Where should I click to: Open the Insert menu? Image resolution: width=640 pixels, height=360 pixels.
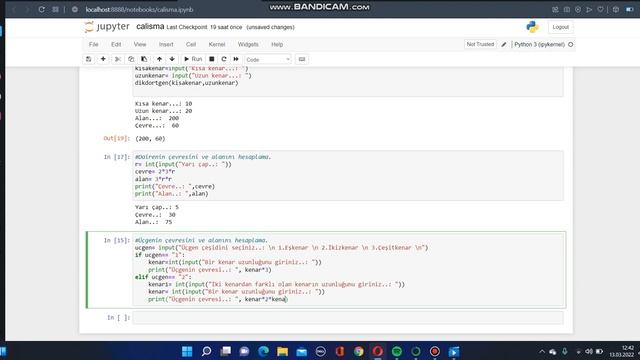pyautogui.click(x=166, y=44)
